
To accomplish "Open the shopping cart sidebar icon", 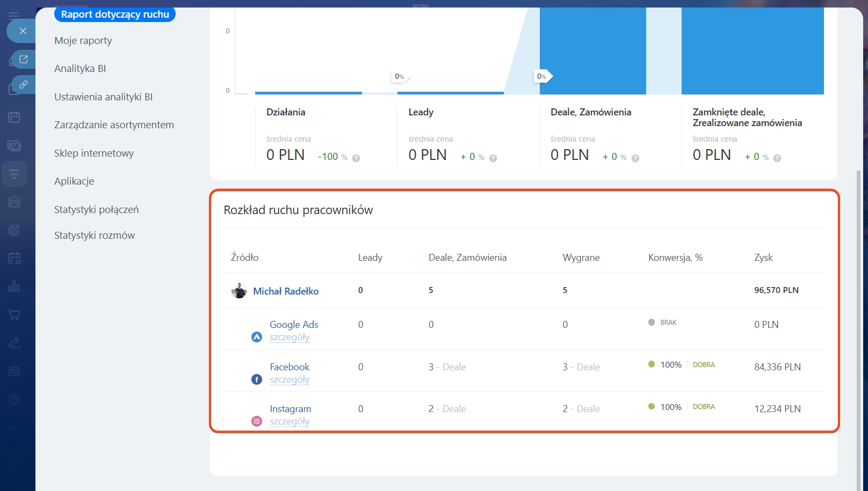I will point(15,315).
